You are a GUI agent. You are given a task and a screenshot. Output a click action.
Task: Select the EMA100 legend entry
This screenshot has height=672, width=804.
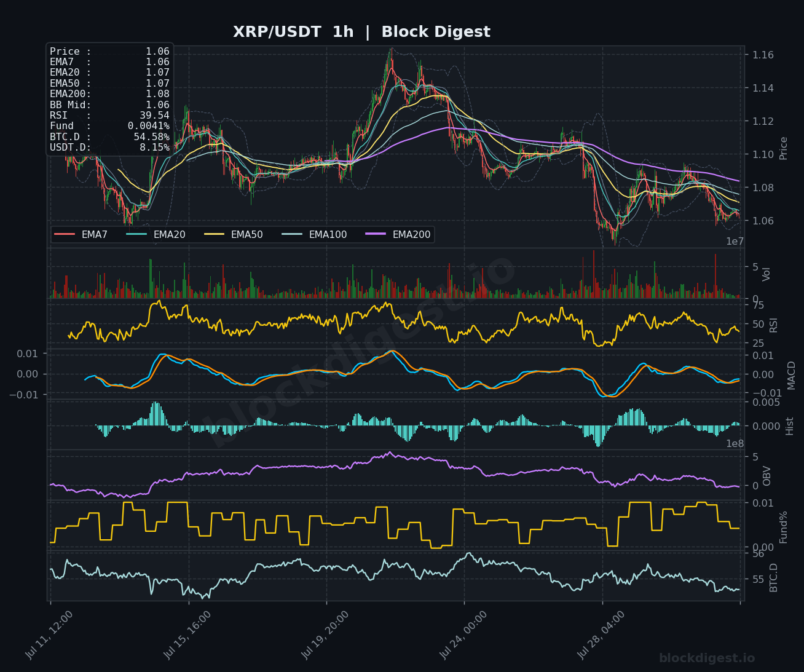tap(314, 234)
